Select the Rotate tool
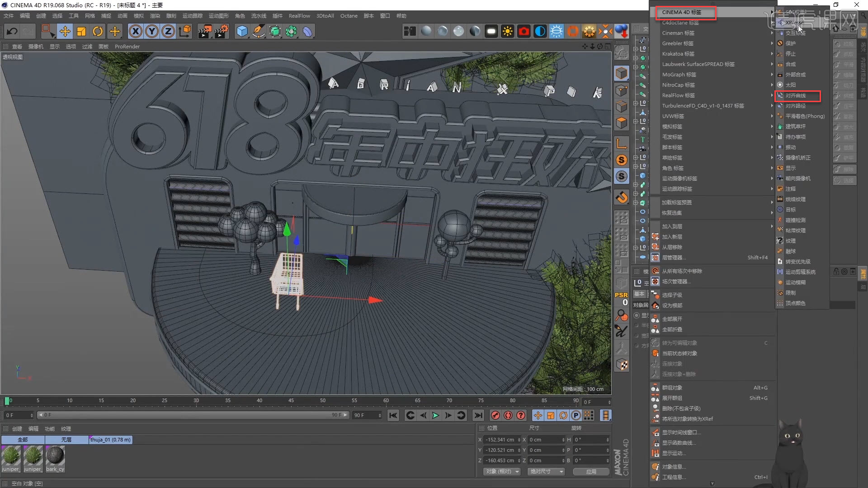The width and height of the screenshot is (868, 488). click(x=98, y=31)
